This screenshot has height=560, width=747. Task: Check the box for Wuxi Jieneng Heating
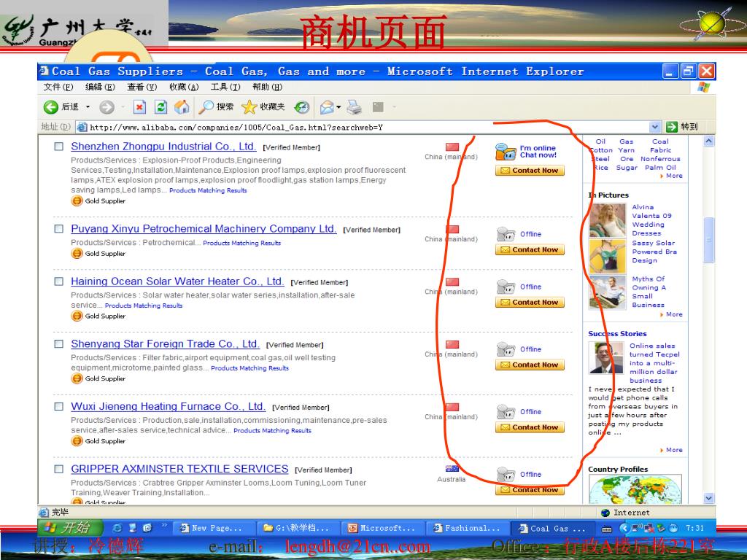58,407
